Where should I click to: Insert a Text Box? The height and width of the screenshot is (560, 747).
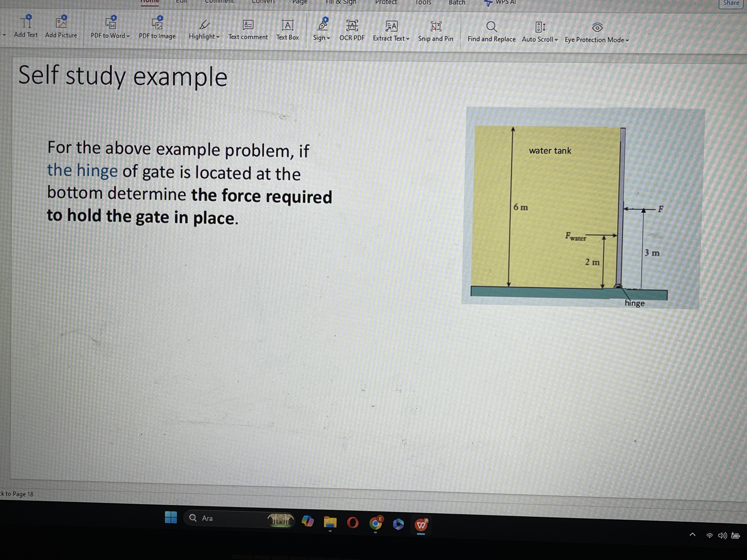[287, 30]
